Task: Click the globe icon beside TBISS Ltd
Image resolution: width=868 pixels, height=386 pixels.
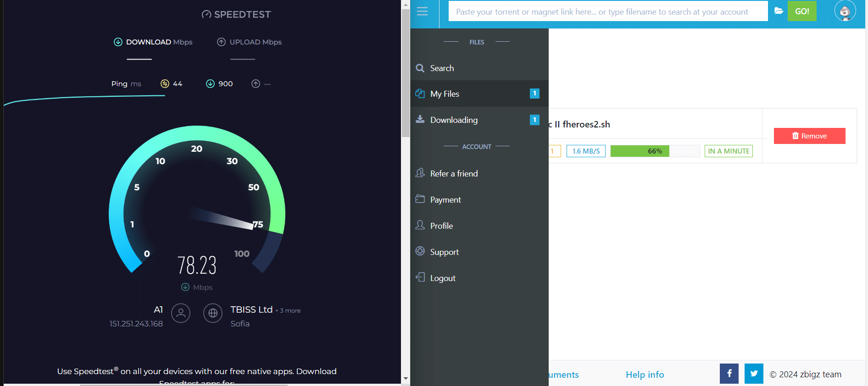Action: 213,313
